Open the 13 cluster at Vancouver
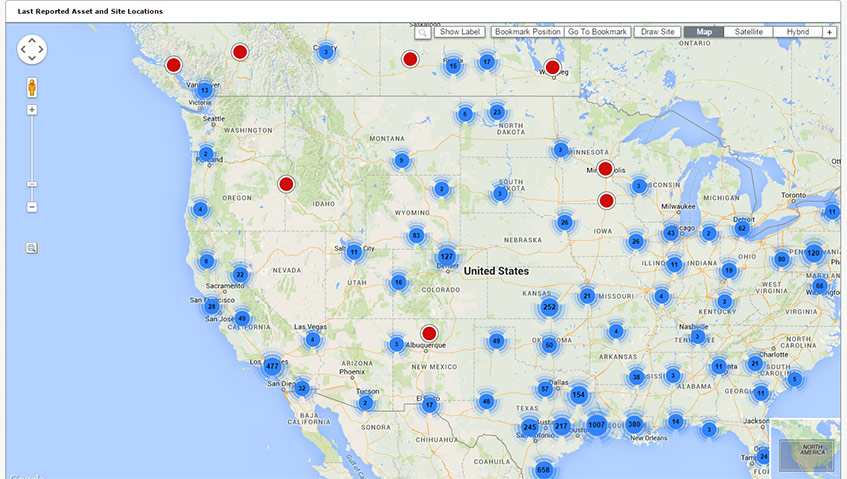The image size is (847, 479). 204,90
